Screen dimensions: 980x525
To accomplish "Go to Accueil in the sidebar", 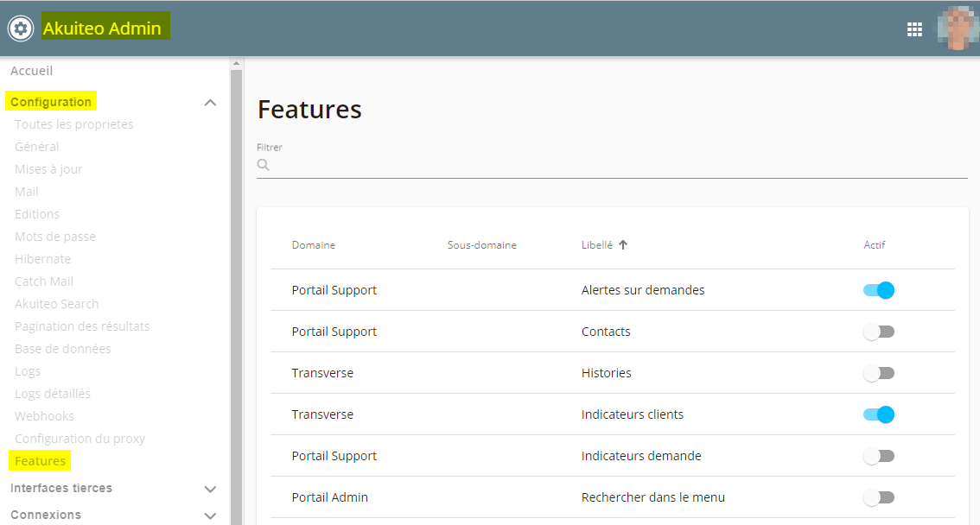I will pos(32,71).
